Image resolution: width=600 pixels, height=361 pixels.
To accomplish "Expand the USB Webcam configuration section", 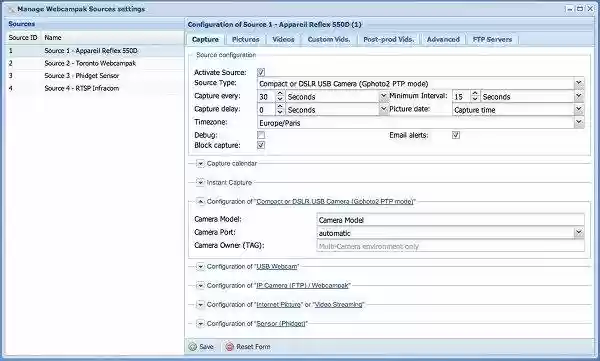I will [x=200, y=266].
